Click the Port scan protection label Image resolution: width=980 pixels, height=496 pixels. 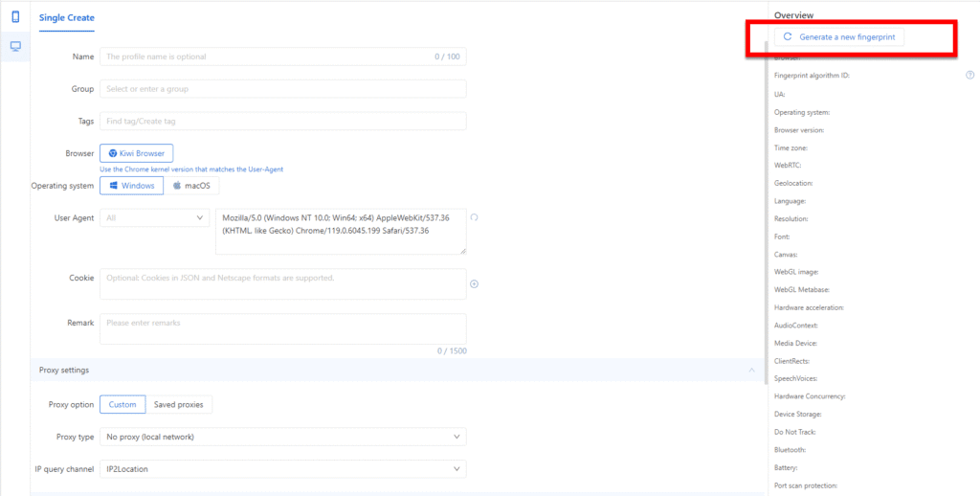click(806, 485)
